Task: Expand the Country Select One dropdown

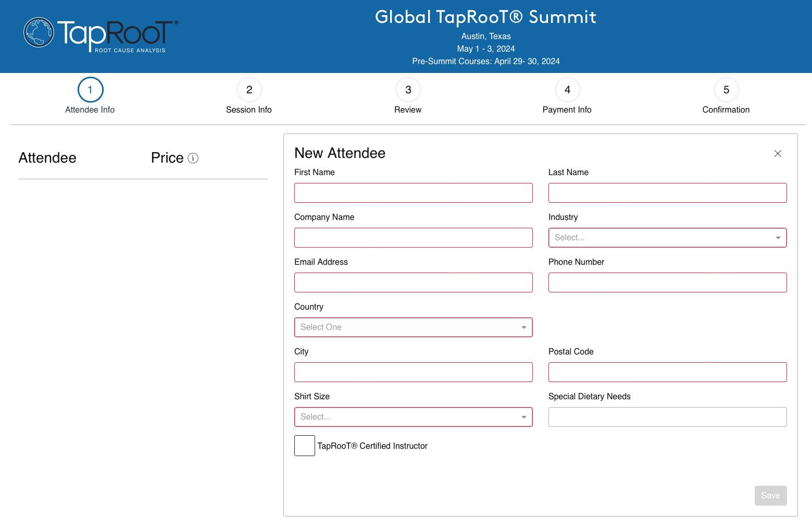Action: click(x=413, y=327)
